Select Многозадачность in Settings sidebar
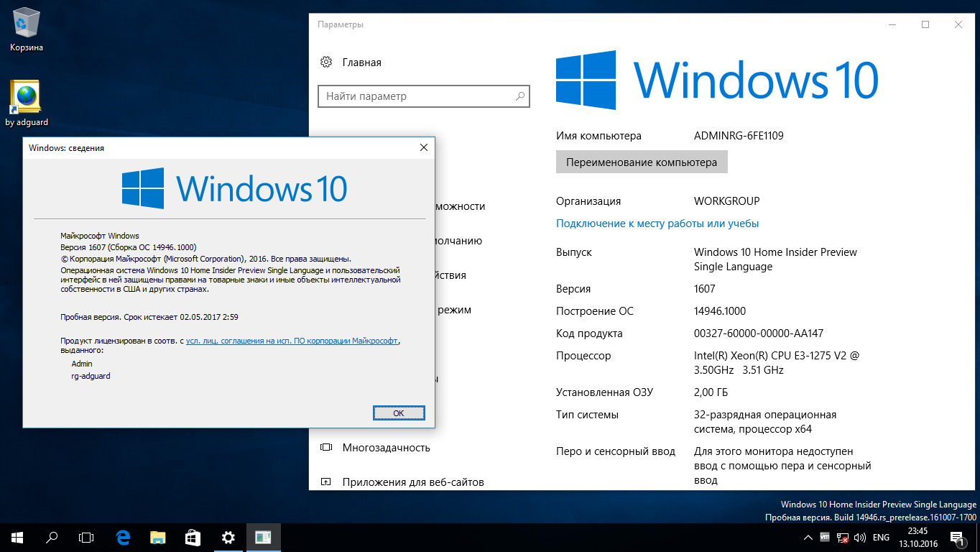Image resolution: width=980 pixels, height=552 pixels. pos(387,447)
